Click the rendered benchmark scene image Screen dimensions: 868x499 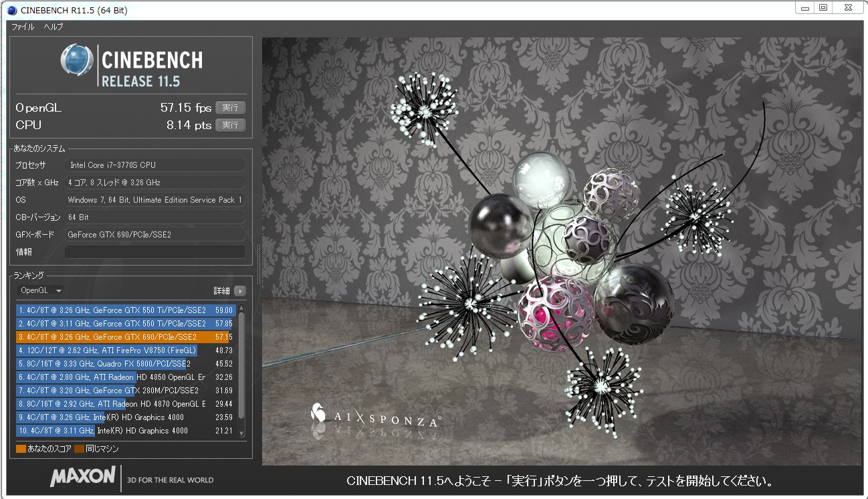562,252
